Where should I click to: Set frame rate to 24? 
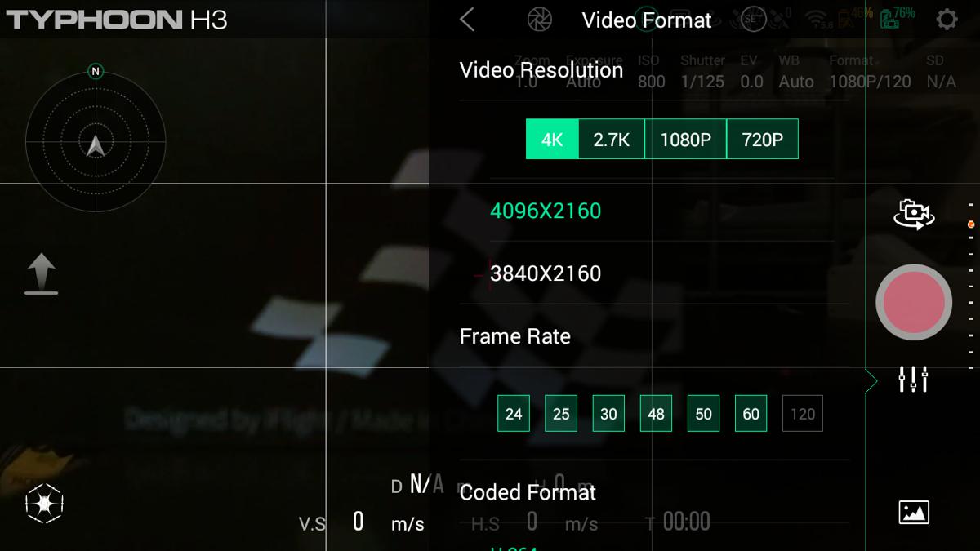514,414
